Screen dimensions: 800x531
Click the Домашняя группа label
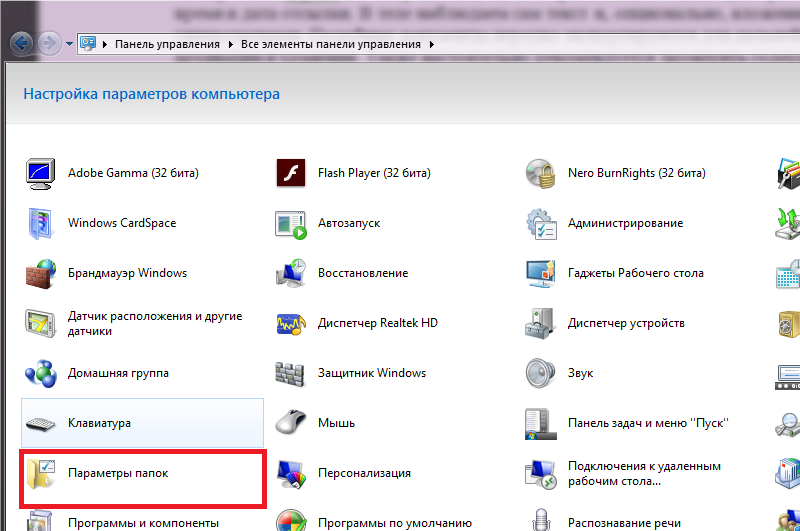(x=118, y=373)
